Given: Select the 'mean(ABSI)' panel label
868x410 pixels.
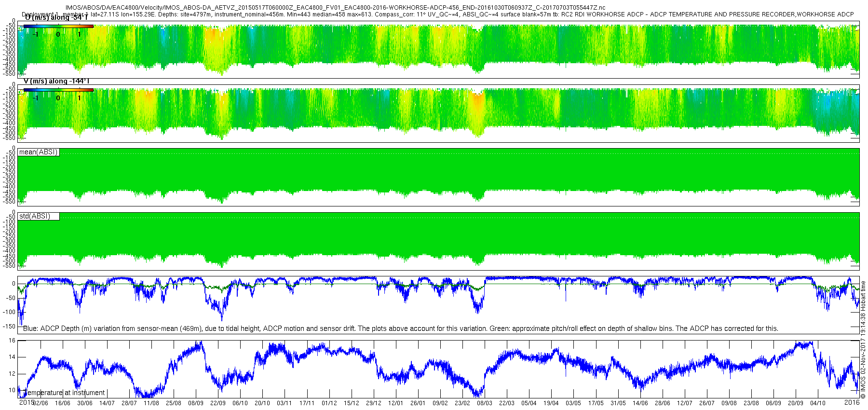Looking at the screenshot, I should coord(39,152).
